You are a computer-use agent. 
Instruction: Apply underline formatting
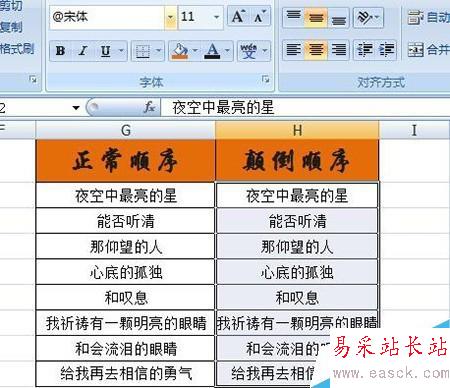tap(106, 51)
